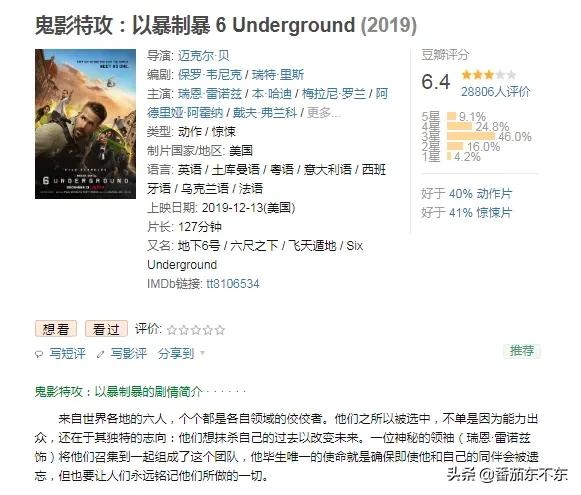
Task: Open the 6 Underground movie poster
Action: click(86, 124)
